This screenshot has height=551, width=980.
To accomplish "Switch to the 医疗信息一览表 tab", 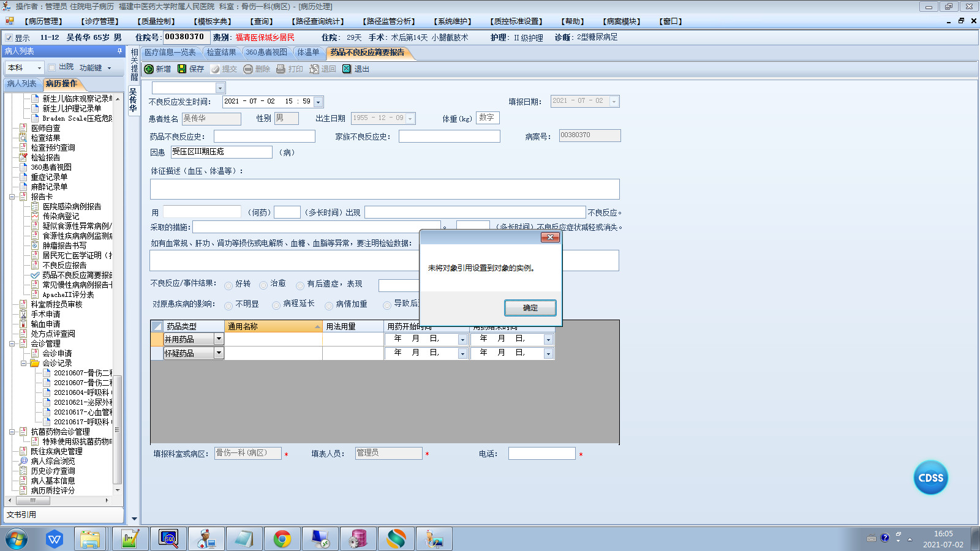I will pyautogui.click(x=170, y=53).
